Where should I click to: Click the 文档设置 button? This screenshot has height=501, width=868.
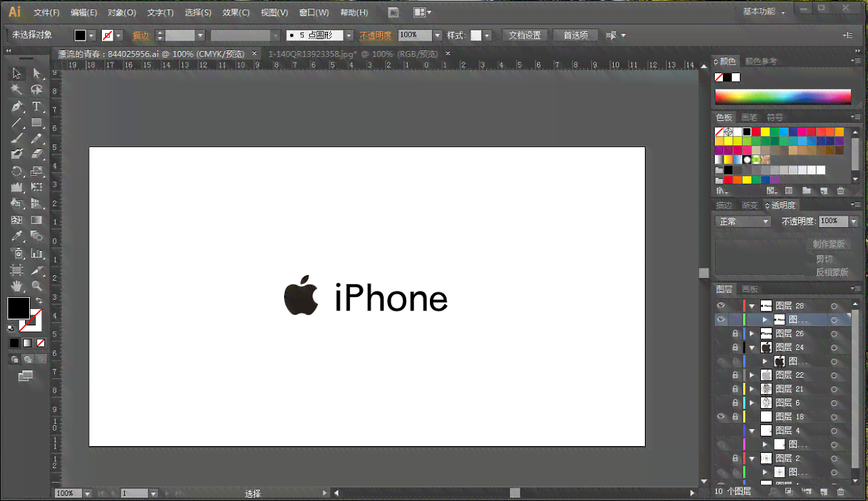click(x=525, y=35)
